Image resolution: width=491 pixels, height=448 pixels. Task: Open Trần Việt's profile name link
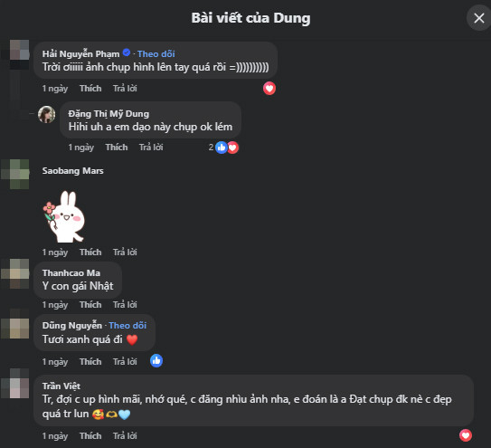tap(61, 386)
